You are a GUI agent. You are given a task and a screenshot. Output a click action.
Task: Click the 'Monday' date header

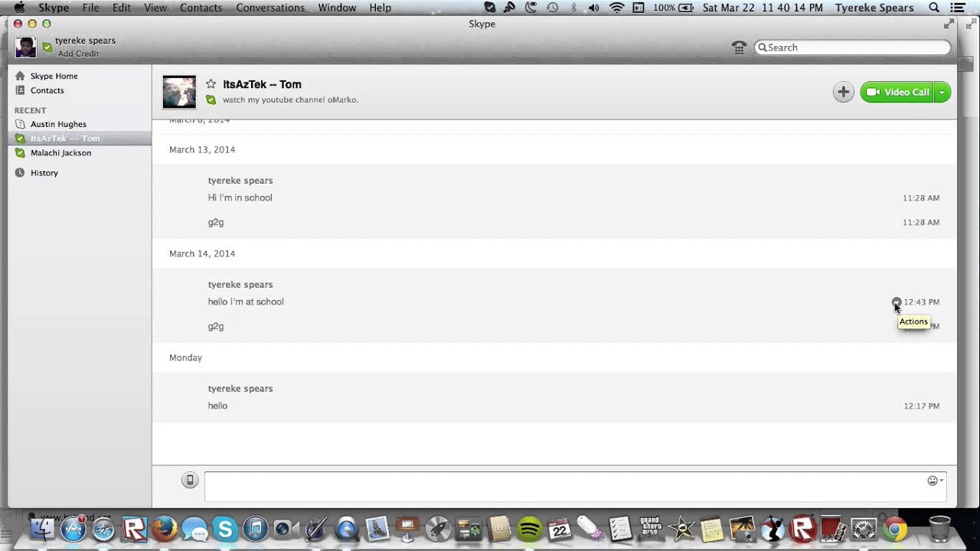tap(185, 357)
